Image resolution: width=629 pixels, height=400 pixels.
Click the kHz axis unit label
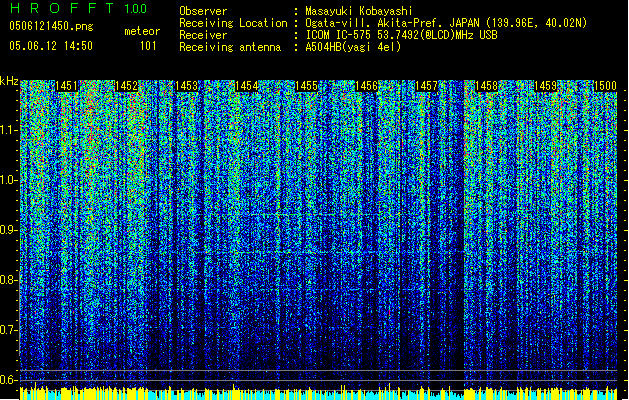coord(9,81)
